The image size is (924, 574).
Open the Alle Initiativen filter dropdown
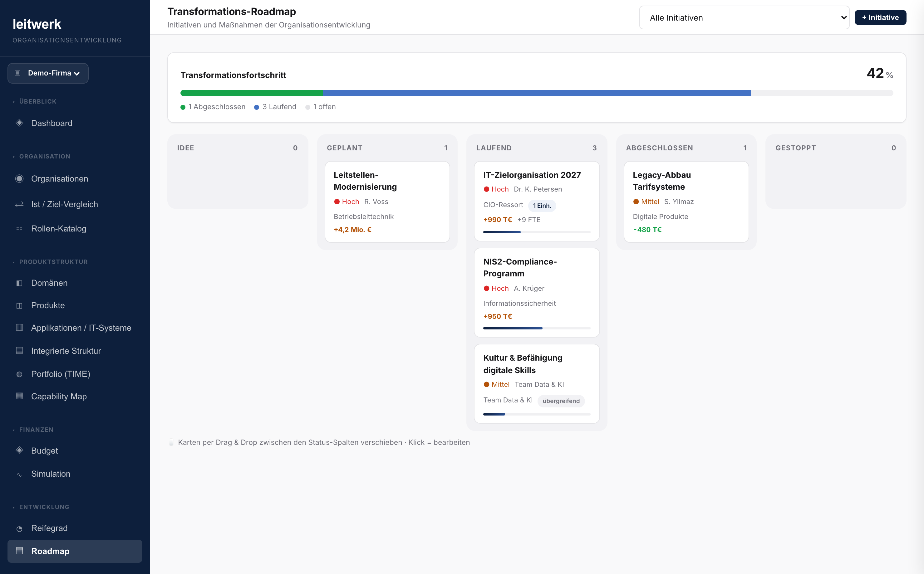[745, 17]
